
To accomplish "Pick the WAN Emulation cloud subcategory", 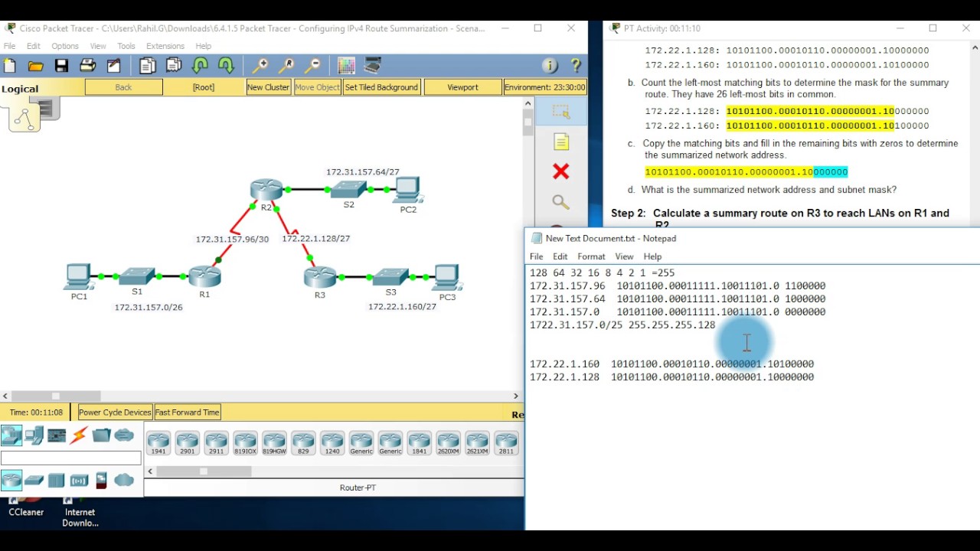I will click(124, 481).
